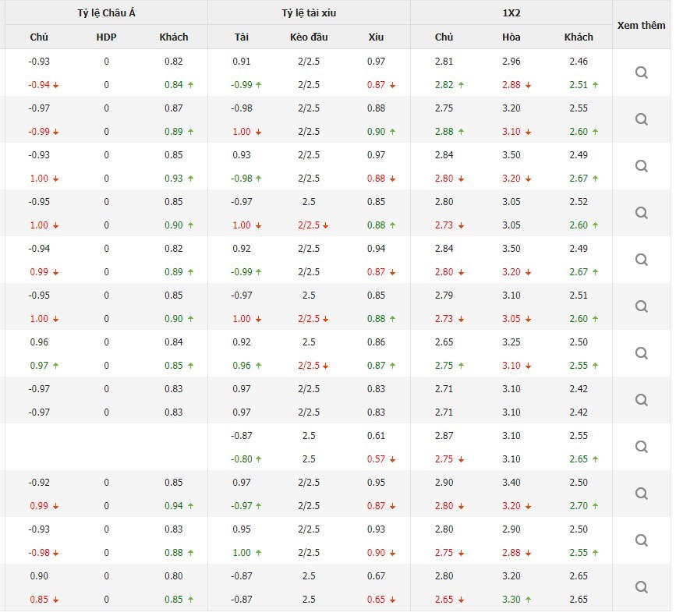Click the Kèo đầu column header

(309, 37)
